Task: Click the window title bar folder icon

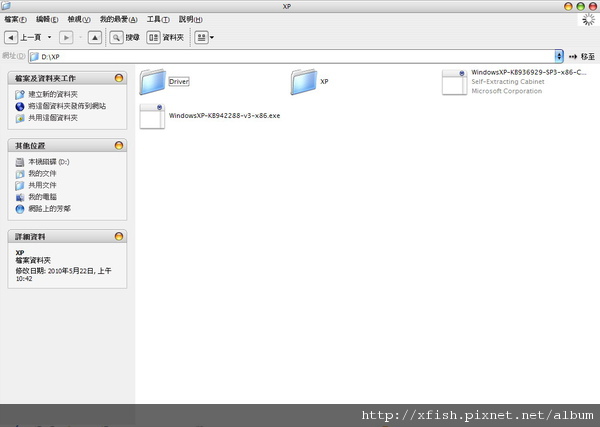Action: (x=6, y=6)
